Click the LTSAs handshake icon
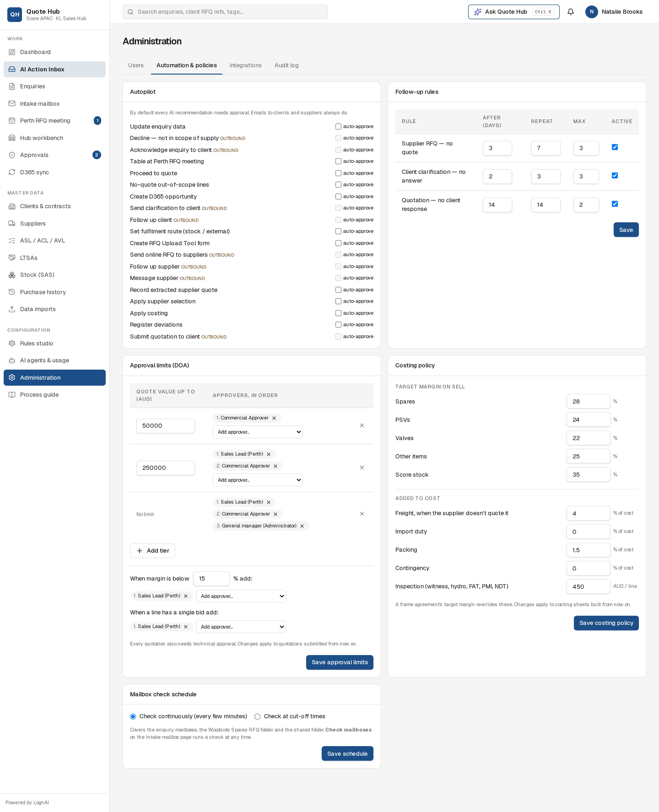659x812 pixels. pos(12,258)
